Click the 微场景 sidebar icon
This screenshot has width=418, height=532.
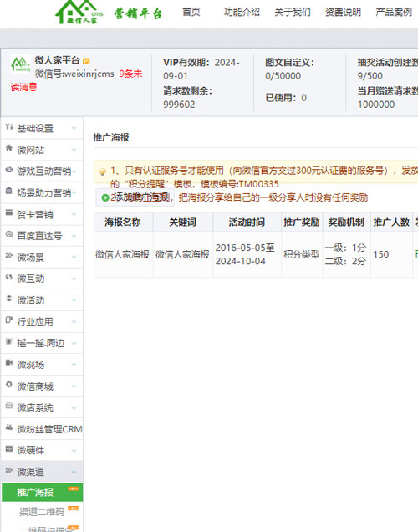[9, 255]
